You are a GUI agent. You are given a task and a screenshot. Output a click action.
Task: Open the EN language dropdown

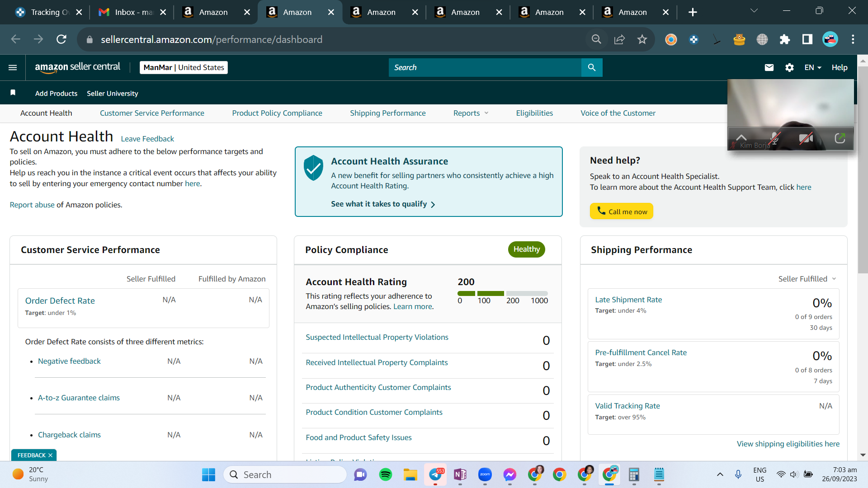[x=812, y=67]
